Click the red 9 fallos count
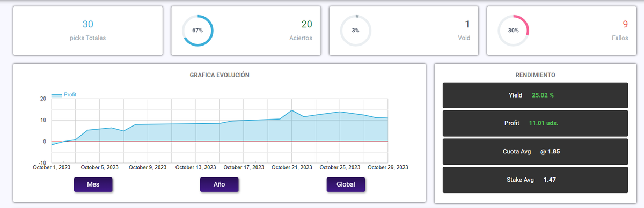 click(625, 24)
